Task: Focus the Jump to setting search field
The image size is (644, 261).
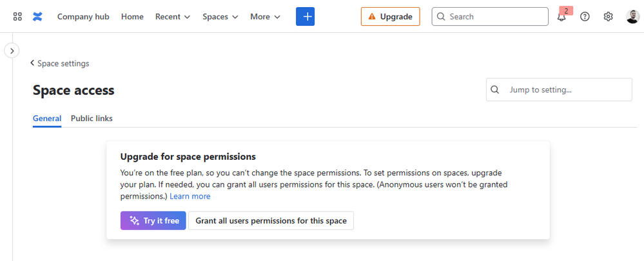Action: pos(559,90)
